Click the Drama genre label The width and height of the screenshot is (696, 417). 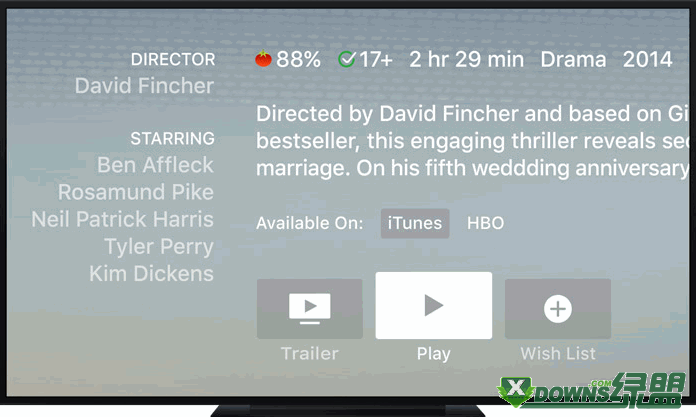tap(573, 60)
